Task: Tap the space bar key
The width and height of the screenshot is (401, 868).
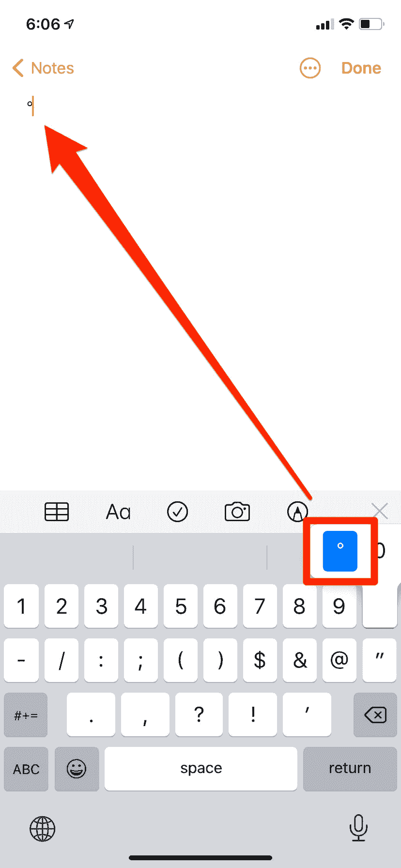Action: pos(201,769)
